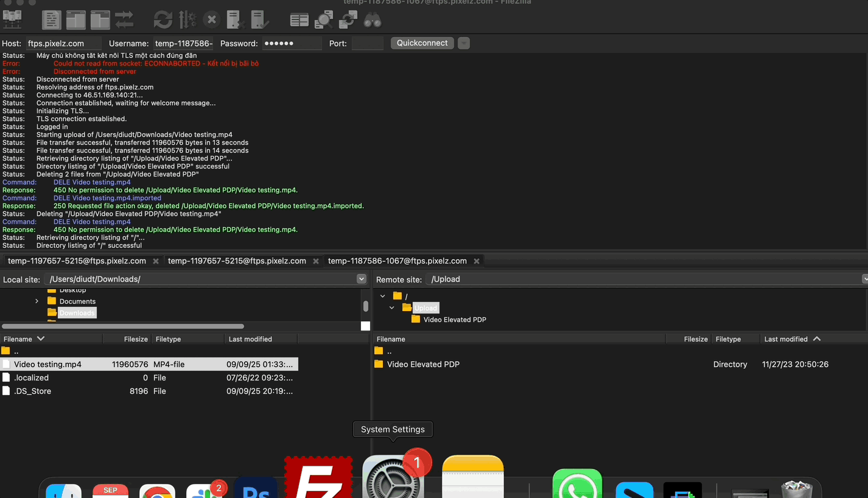Disconnect from the current server icon
Image resolution: width=868 pixels, height=498 pixels.
[235, 20]
